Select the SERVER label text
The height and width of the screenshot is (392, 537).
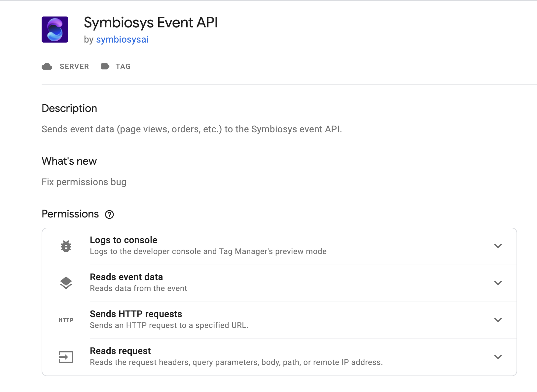coord(74,67)
